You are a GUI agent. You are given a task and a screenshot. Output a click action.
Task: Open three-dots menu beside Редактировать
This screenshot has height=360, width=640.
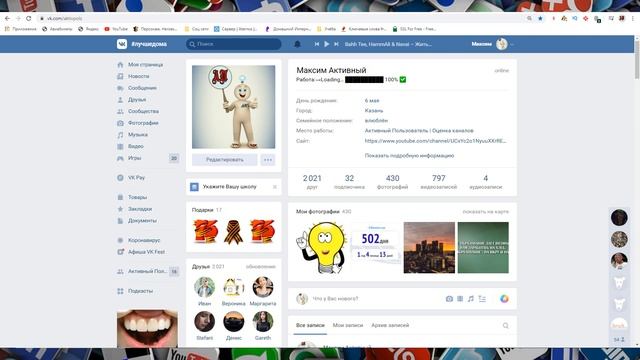(268, 160)
